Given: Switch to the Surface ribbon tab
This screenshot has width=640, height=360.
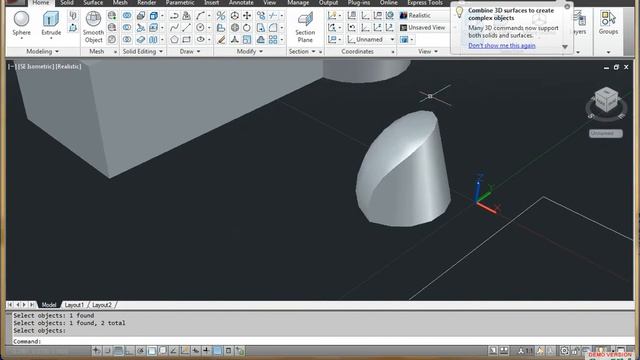Looking at the screenshot, I should pyautogui.click(x=93, y=3).
